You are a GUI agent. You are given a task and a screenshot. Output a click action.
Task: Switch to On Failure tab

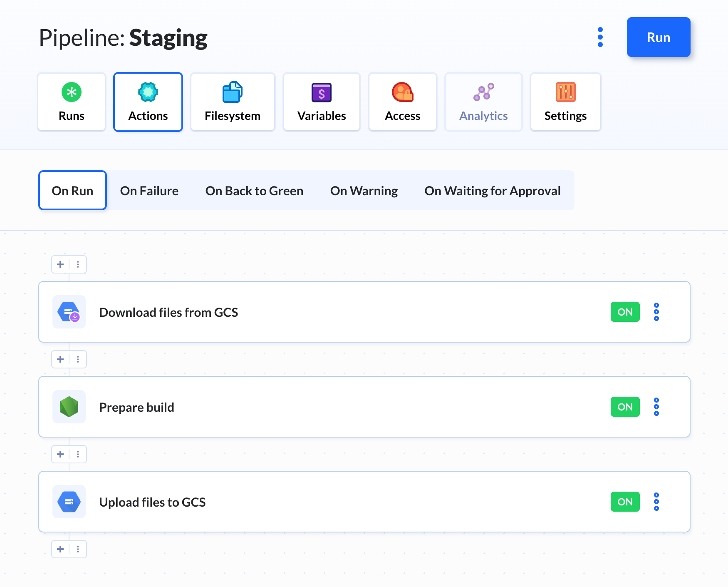point(149,191)
